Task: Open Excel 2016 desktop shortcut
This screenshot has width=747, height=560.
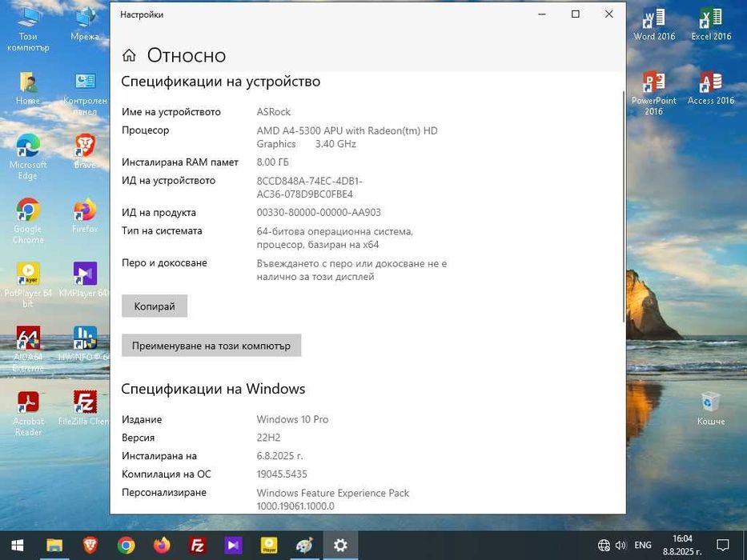Action: pos(711,24)
